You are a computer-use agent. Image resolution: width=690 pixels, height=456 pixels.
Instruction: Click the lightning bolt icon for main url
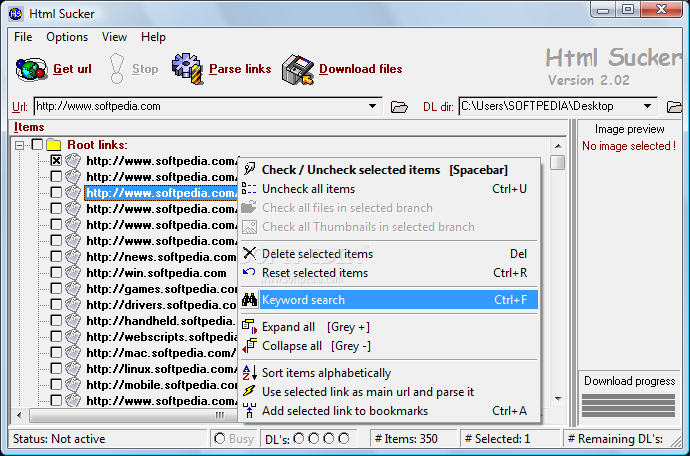[x=249, y=391]
